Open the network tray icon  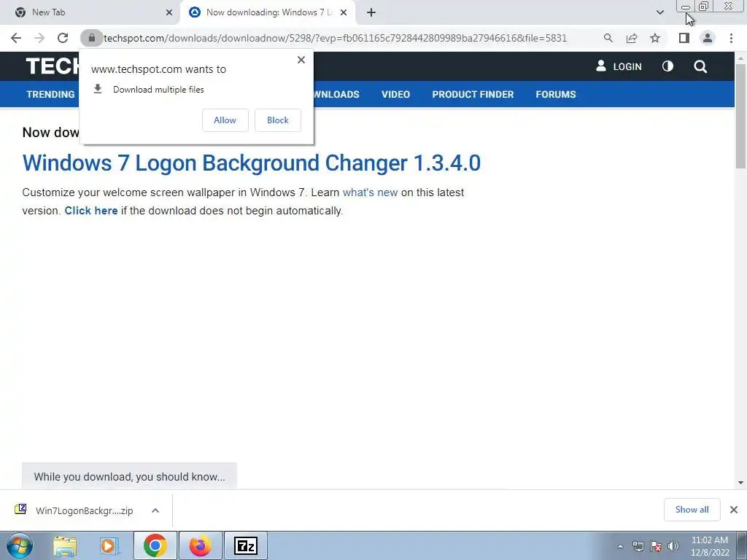coord(638,546)
